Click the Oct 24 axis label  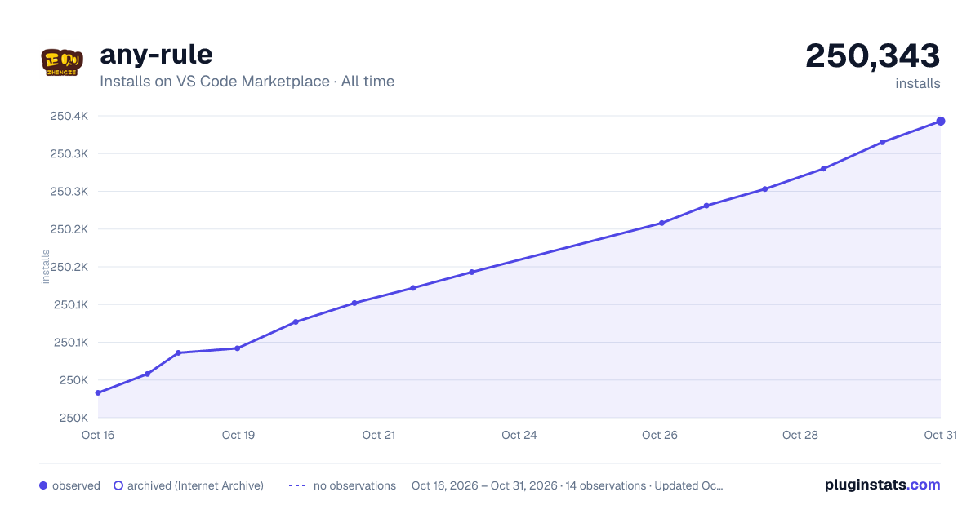point(519,435)
